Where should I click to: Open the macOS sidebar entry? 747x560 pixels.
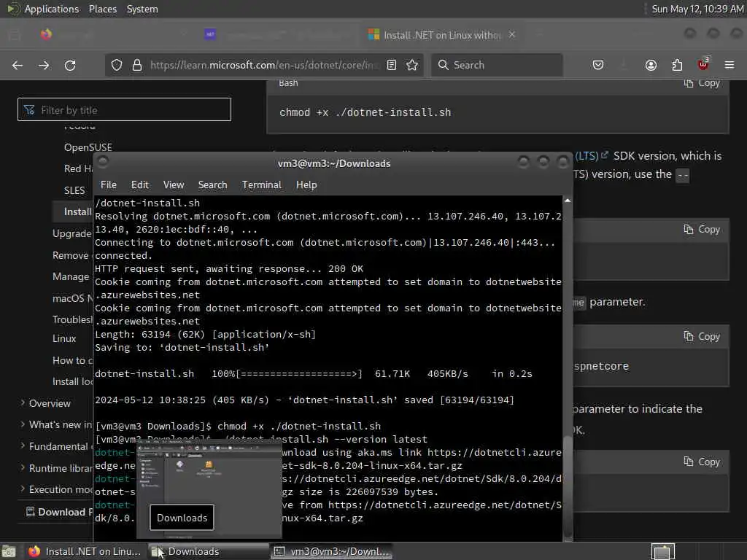pos(72,298)
